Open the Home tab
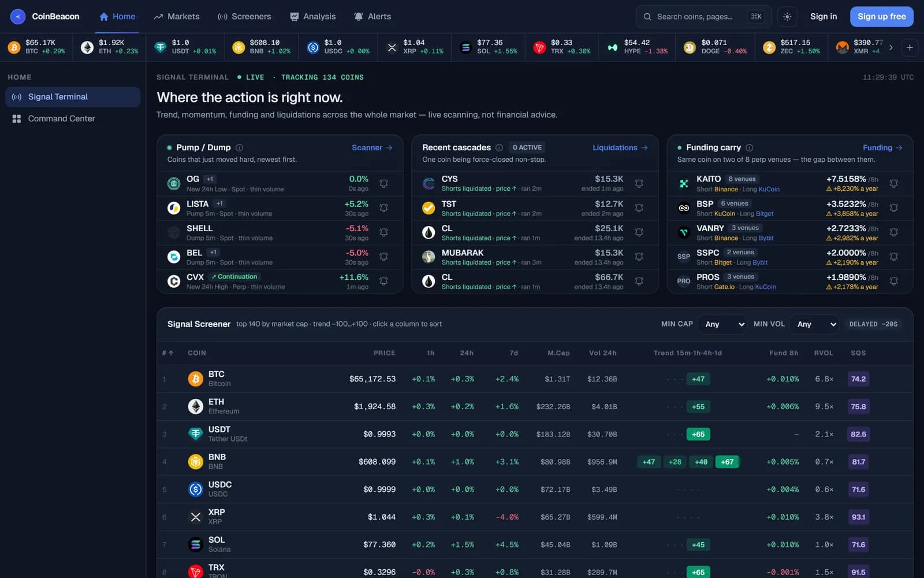 click(x=117, y=17)
